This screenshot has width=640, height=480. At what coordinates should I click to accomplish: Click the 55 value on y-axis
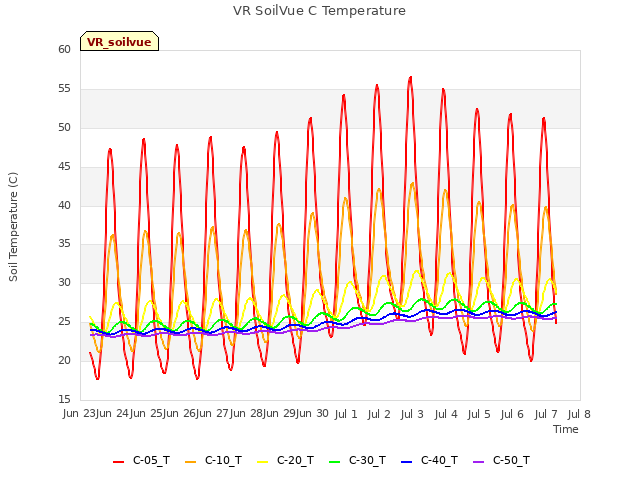point(64,88)
